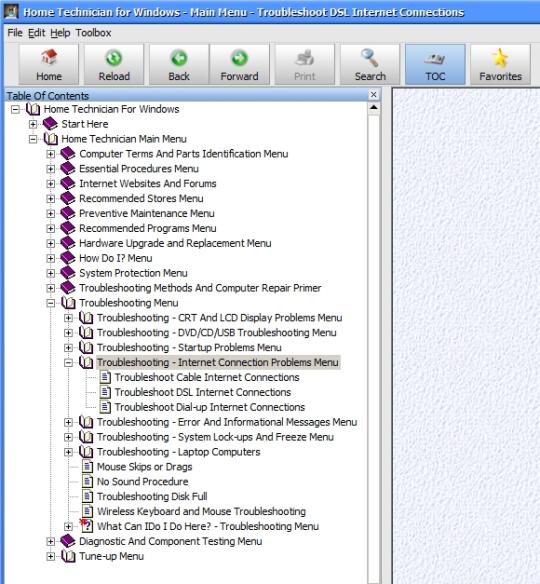Open Recommended Programs Menu entry
The height and width of the screenshot is (584, 540).
pos(147,228)
